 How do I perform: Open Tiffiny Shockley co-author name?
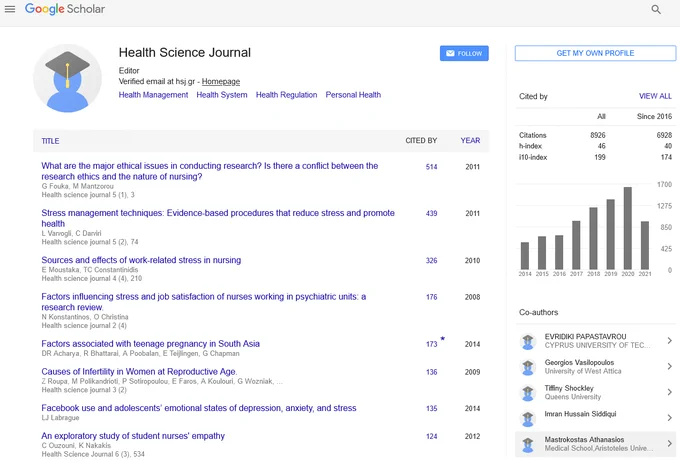pyautogui.click(x=569, y=388)
